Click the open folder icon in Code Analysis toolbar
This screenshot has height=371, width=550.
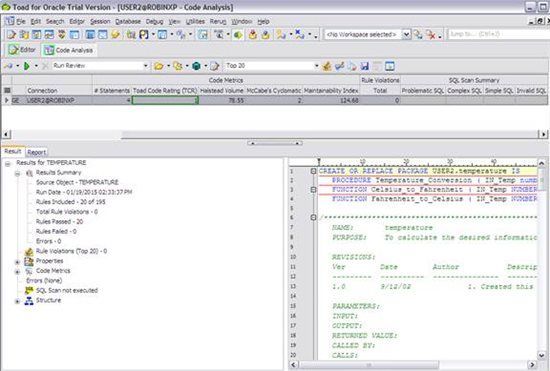(x=159, y=66)
